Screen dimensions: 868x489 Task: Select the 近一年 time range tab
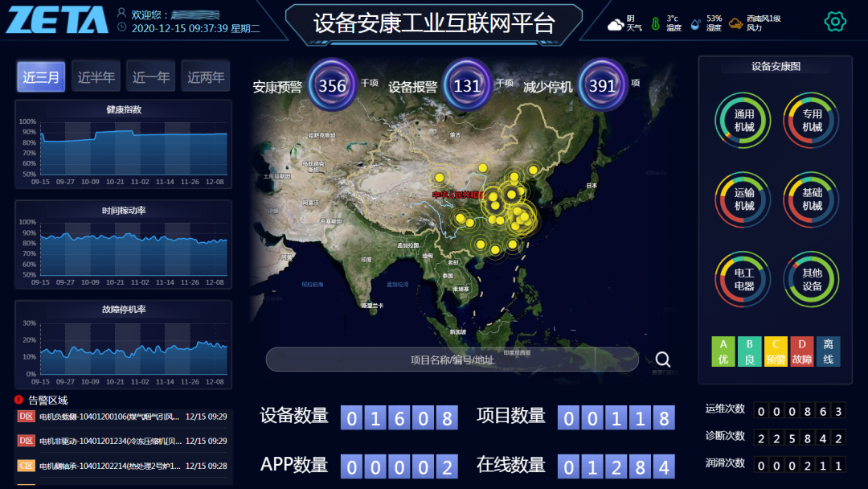pyautogui.click(x=151, y=77)
